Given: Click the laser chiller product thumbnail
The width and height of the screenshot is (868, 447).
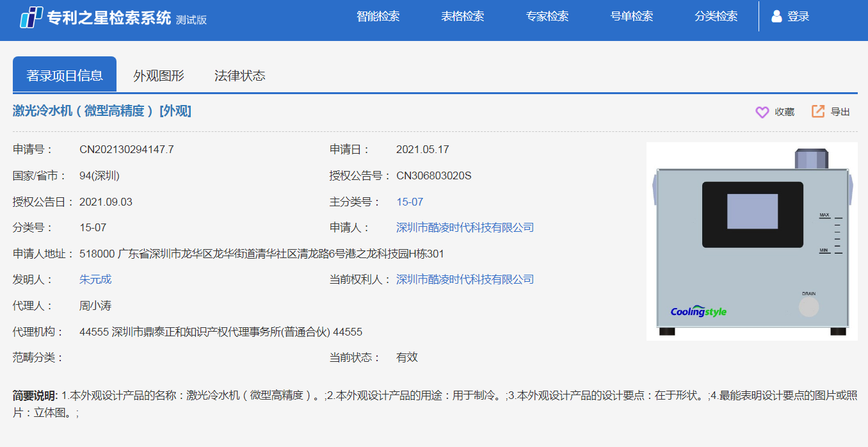Looking at the screenshot, I should (x=751, y=241).
